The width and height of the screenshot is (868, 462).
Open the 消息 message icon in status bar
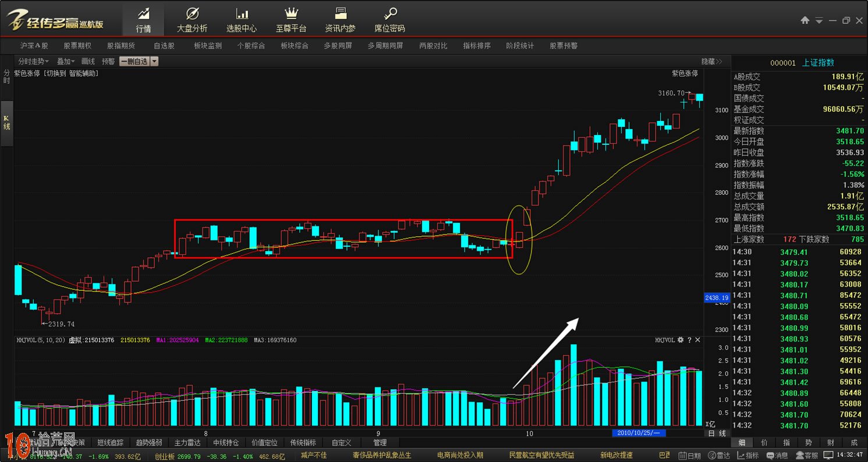[x=777, y=456]
